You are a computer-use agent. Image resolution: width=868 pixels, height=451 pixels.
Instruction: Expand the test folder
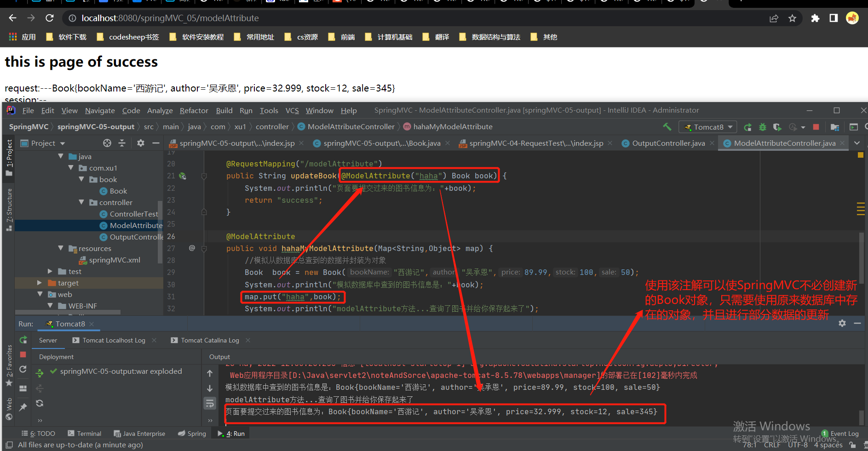point(50,271)
